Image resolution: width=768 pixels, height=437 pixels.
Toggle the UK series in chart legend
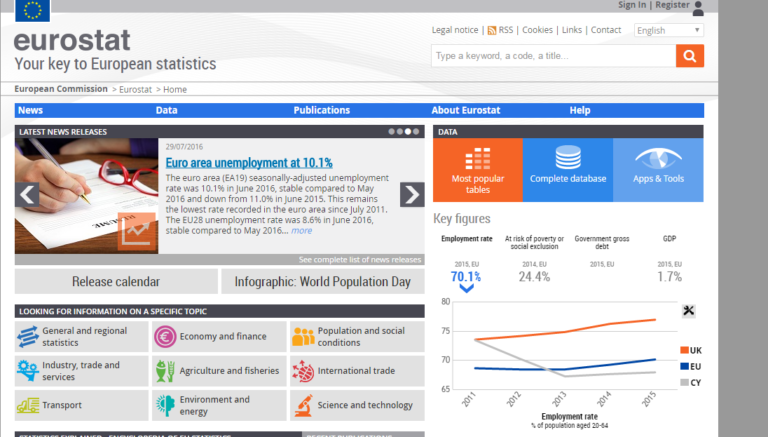pos(691,350)
